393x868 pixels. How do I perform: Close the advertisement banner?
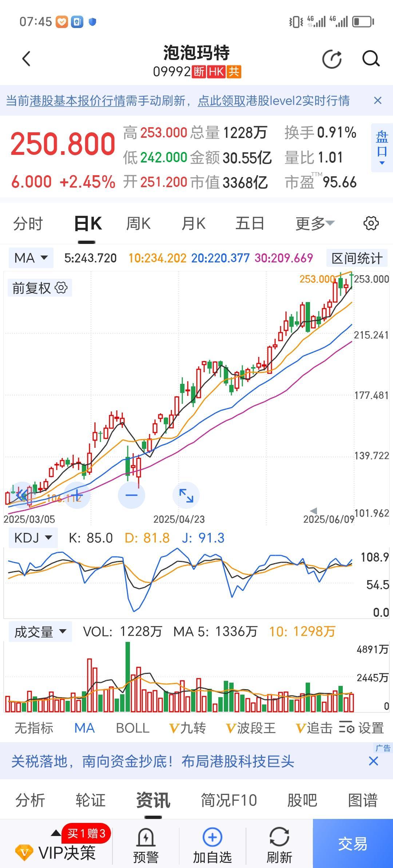pyautogui.click(x=373, y=761)
